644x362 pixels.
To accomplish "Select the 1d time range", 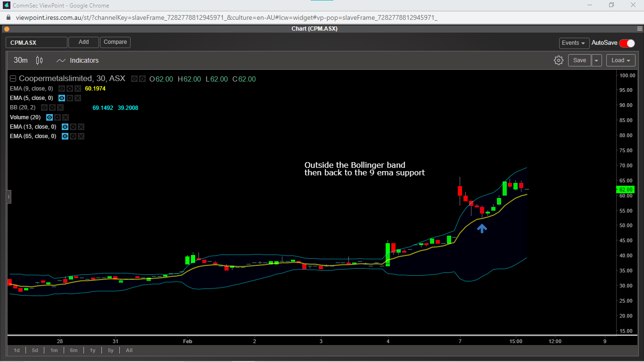I will (17, 350).
